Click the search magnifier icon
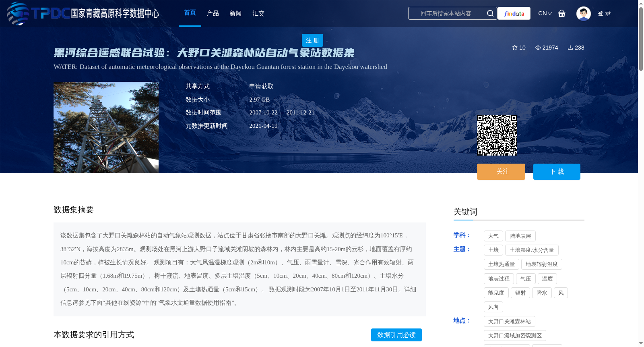 click(490, 13)
